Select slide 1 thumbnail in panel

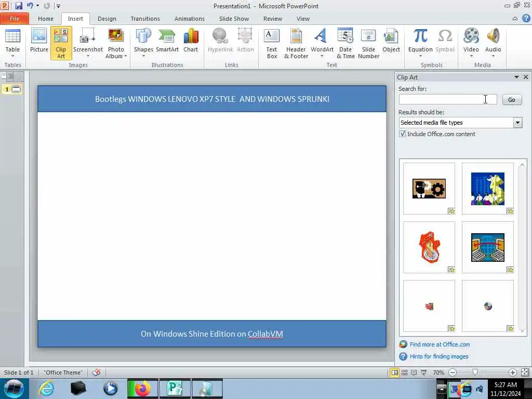pyautogui.click(x=12, y=89)
